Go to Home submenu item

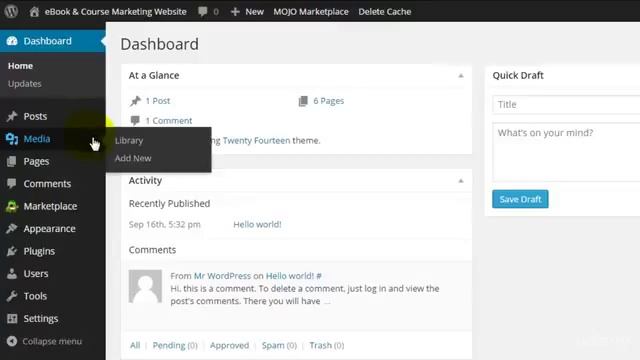pyautogui.click(x=20, y=66)
